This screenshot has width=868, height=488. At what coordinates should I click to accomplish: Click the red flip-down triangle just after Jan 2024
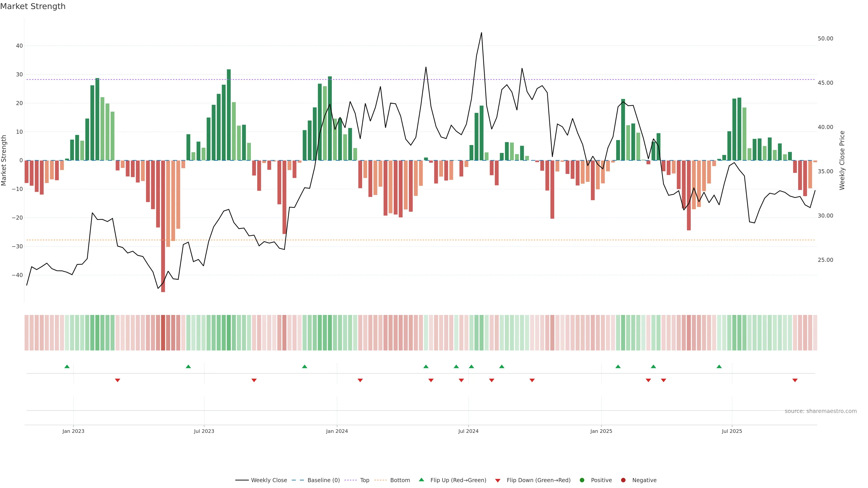click(x=360, y=380)
